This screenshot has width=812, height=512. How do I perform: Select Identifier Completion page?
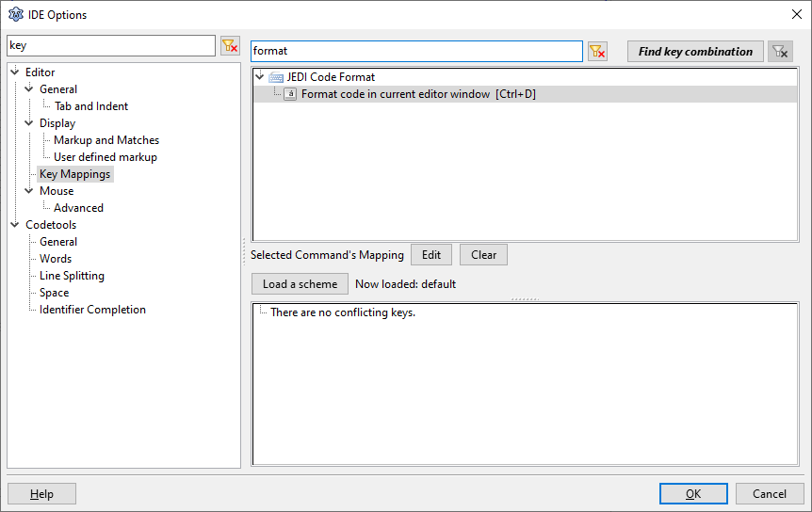(x=92, y=310)
